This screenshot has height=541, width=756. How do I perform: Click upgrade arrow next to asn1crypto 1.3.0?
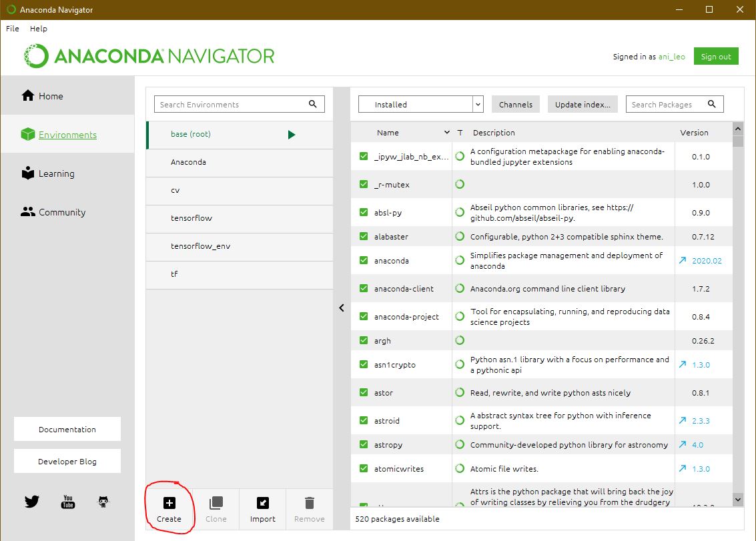[682, 364]
